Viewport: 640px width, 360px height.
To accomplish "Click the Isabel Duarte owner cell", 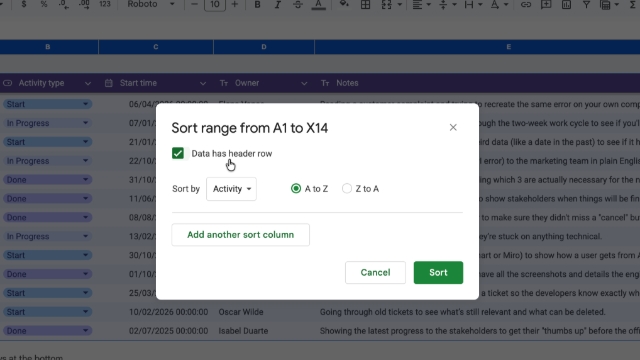I will [x=243, y=331].
